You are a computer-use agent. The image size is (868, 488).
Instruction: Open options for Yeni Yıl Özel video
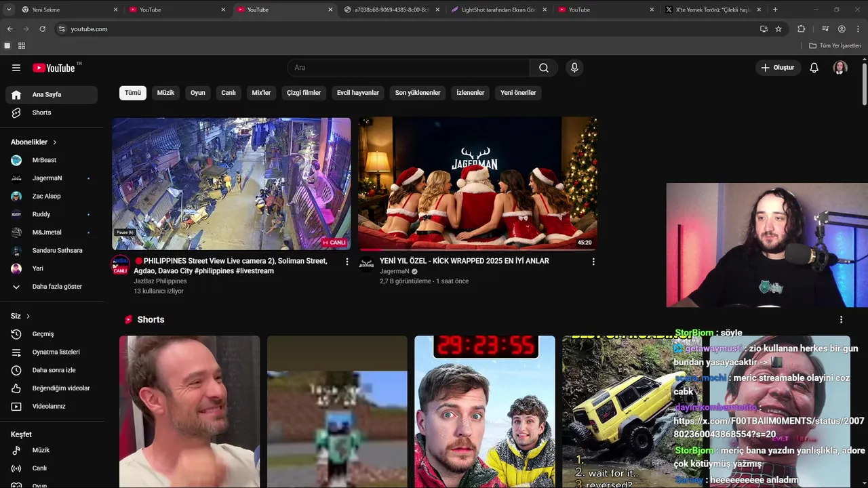tap(593, 262)
